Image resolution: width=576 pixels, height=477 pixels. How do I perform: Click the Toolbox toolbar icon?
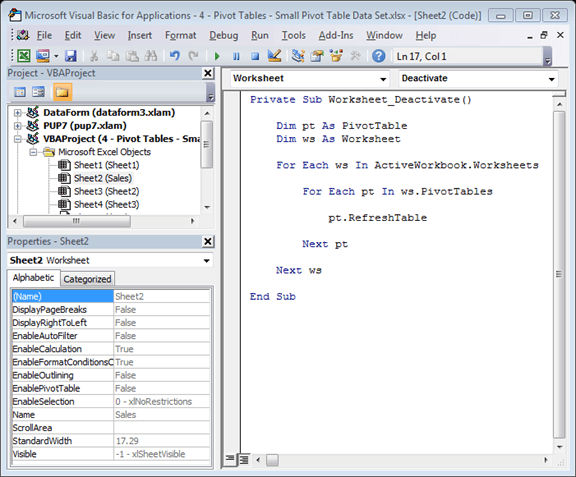point(355,56)
